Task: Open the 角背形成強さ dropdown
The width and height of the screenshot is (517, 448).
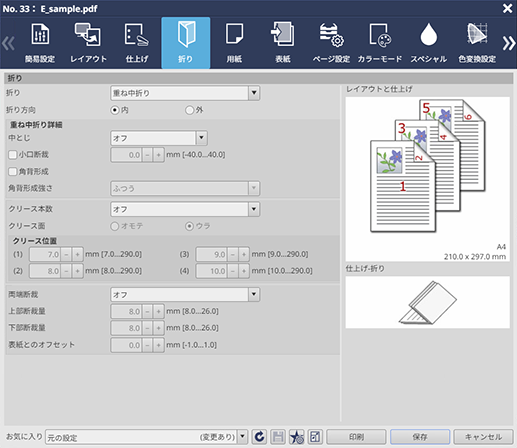Action: (x=185, y=188)
